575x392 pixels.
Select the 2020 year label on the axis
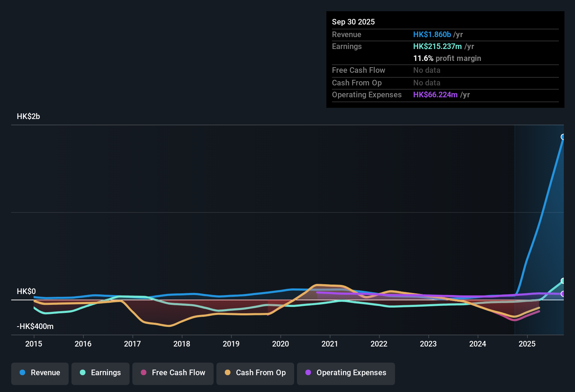280,344
